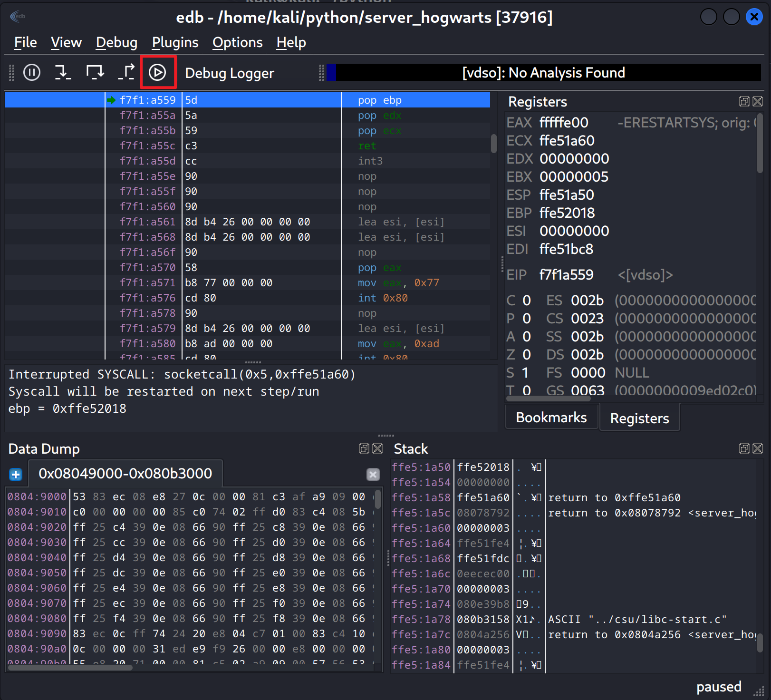Select mov eax, 0xad instruction row
The width and height of the screenshot is (771, 700).
pyautogui.click(x=247, y=344)
